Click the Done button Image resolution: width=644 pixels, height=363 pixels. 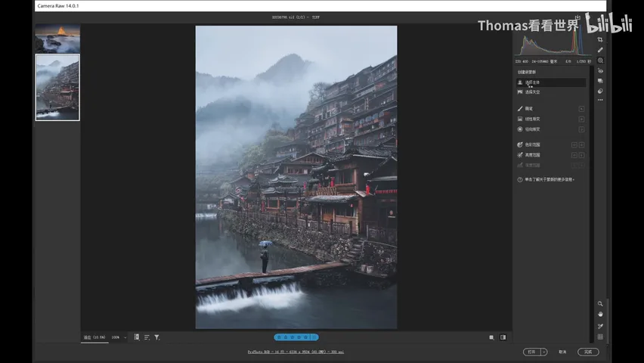588,352
